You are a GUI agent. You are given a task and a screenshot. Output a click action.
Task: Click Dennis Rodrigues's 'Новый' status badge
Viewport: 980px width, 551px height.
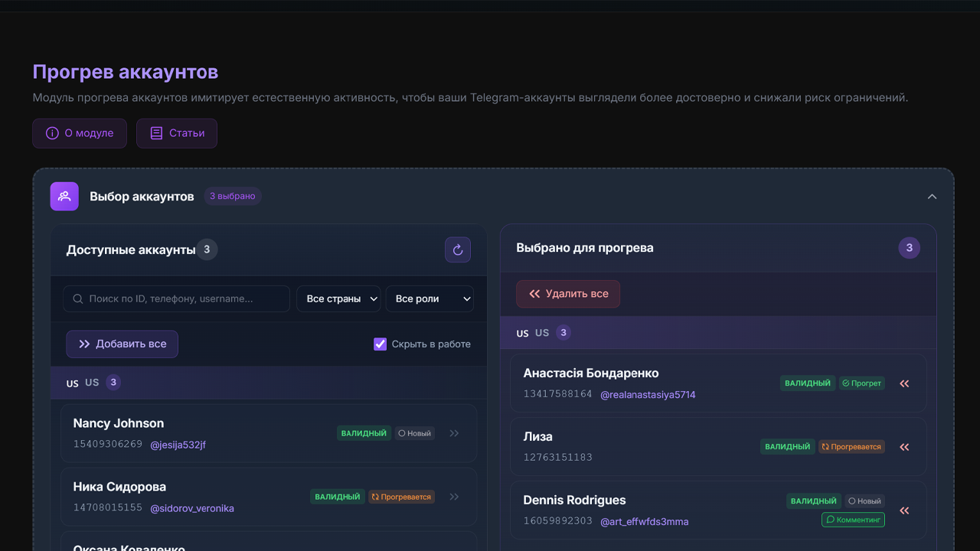[x=865, y=501]
